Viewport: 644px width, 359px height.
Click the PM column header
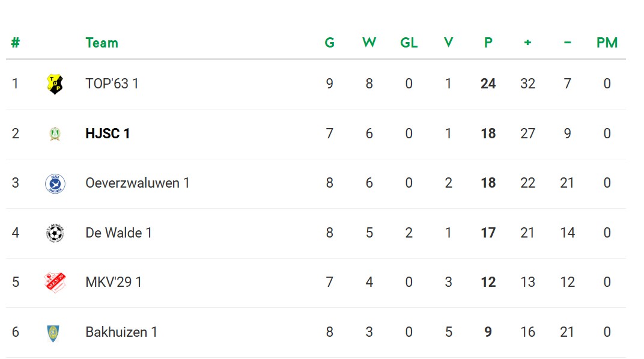coord(607,43)
